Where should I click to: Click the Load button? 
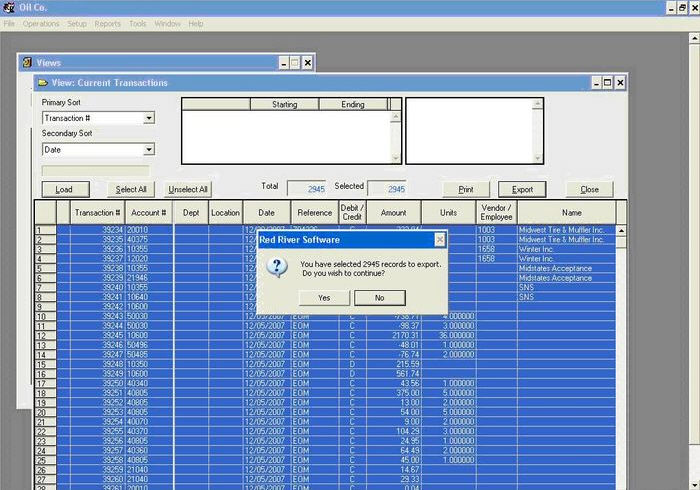(x=66, y=189)
